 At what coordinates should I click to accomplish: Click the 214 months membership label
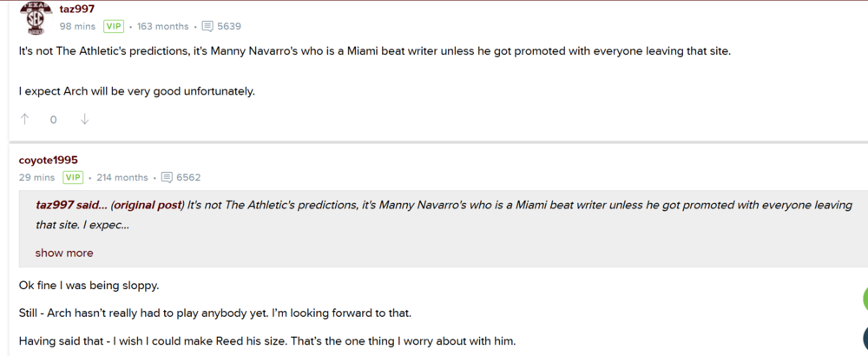click(122, 177)
